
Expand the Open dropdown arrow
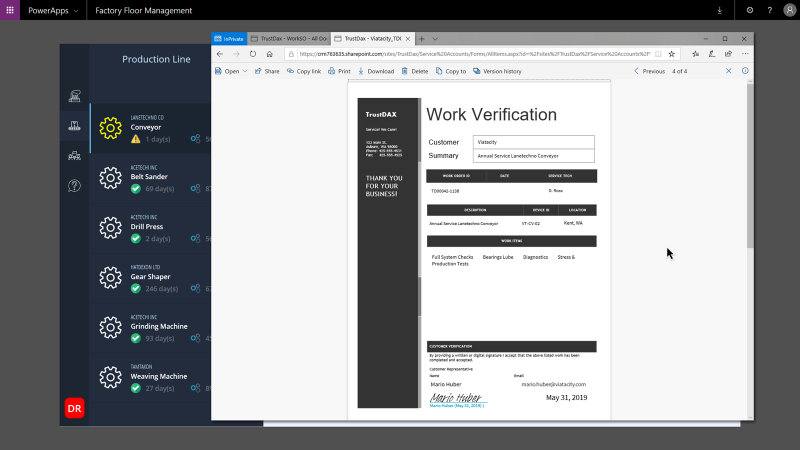click(245, 71)
